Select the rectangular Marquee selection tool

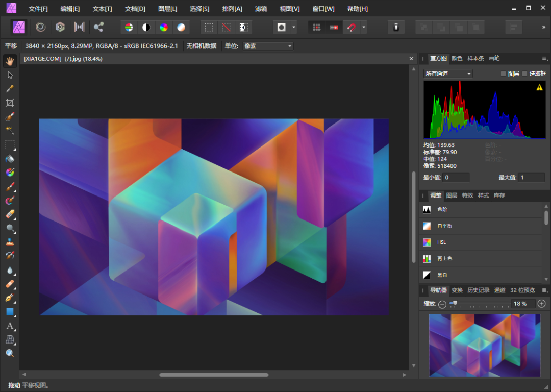10,144
